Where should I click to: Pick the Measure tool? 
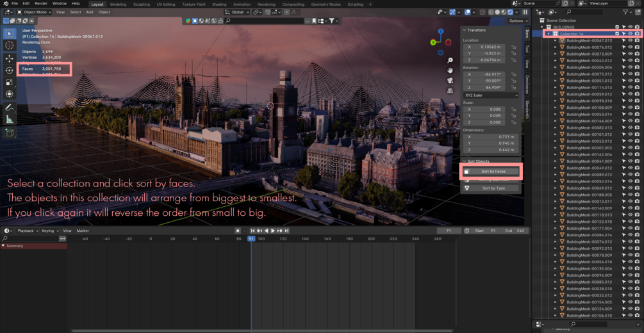(x=10, y=120)
